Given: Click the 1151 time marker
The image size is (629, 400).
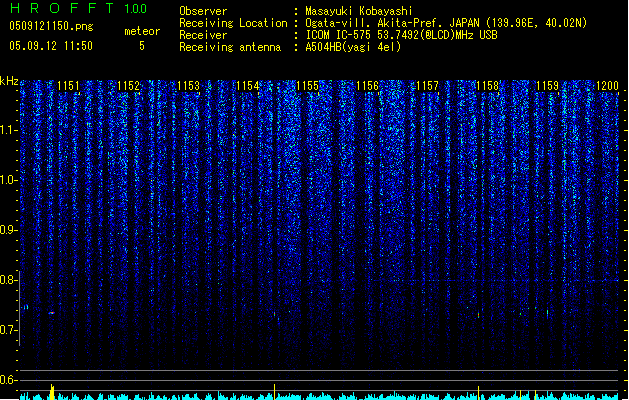Looking at the screenshot, I should coord(69,86).
